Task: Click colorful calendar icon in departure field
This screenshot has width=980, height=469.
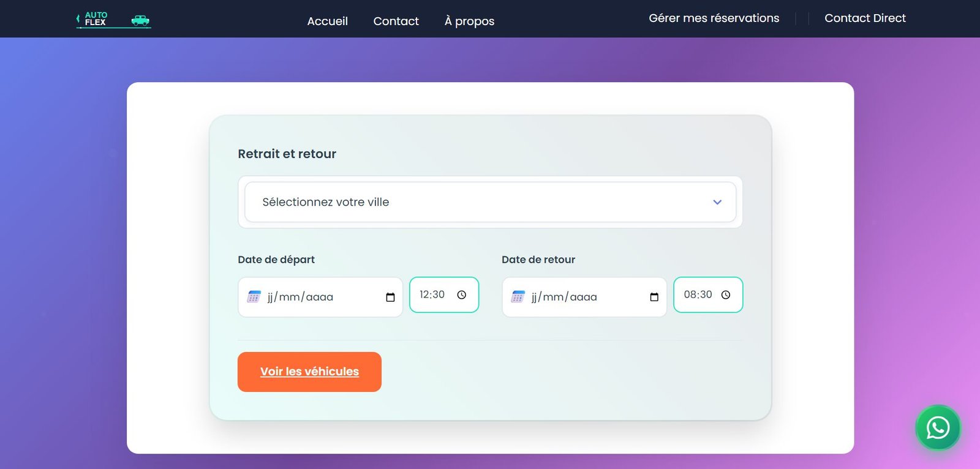Action: [254, 297]
